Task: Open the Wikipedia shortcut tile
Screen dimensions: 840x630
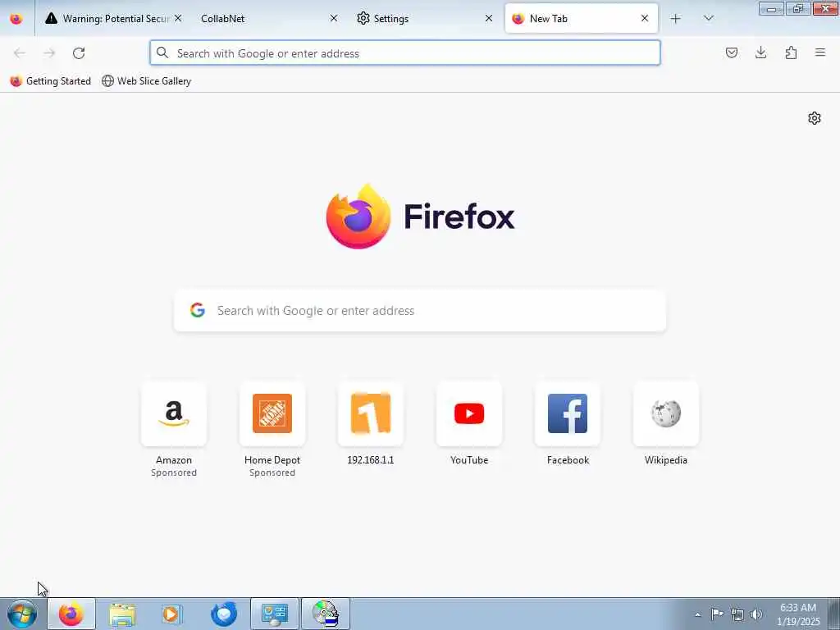Action: (x=666, y=413)
